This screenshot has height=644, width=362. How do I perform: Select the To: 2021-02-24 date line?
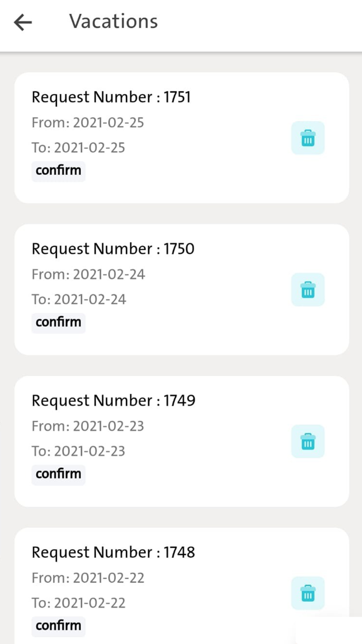coord(79,299)
